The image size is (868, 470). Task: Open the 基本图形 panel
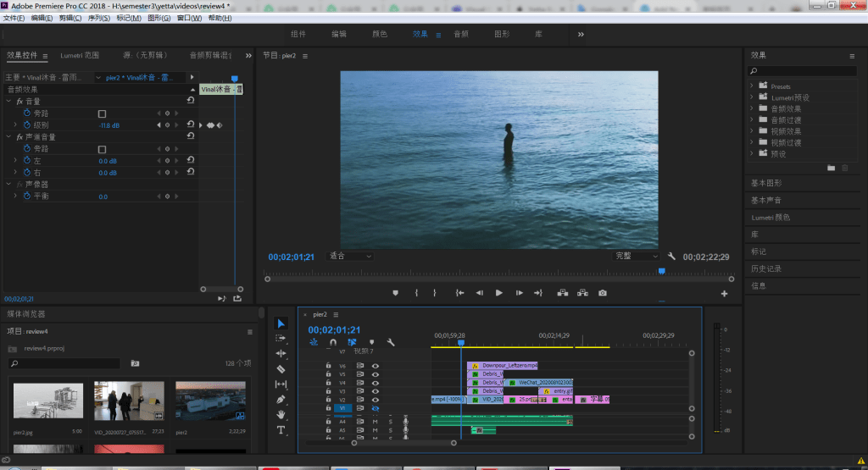[766, 183]
